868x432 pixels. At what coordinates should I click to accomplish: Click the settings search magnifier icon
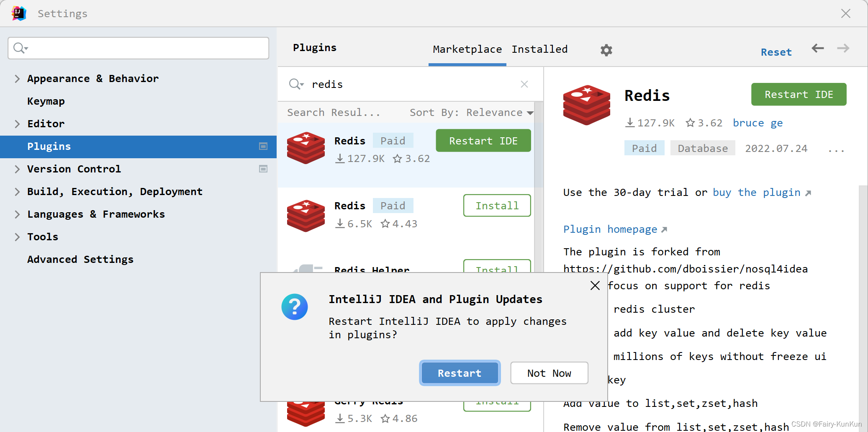(20, 48)
